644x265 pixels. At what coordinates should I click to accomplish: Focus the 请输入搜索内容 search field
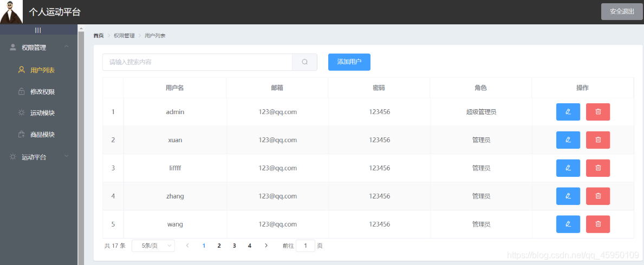point(197,62)
